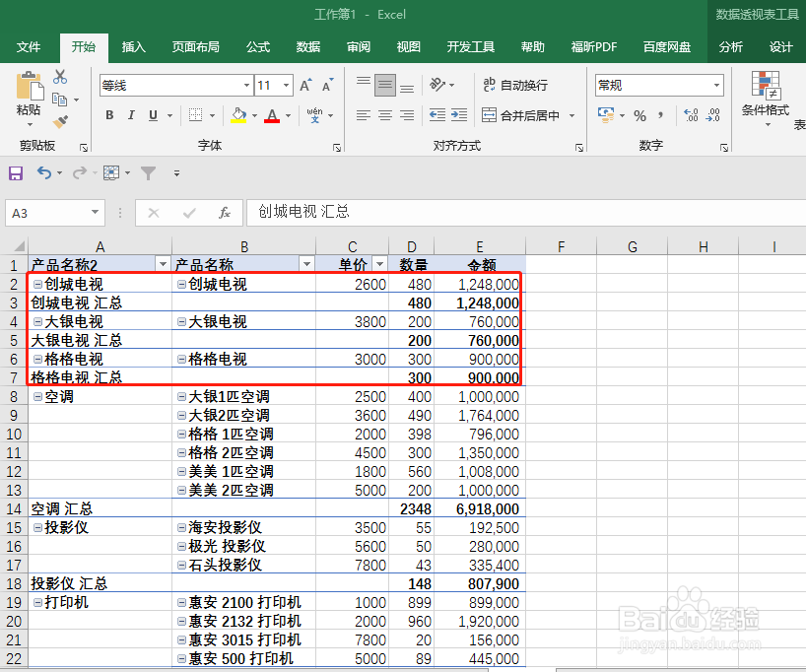Apply the red font color
The height and width of the screenshot is (672, 806).
pos(272,115)
